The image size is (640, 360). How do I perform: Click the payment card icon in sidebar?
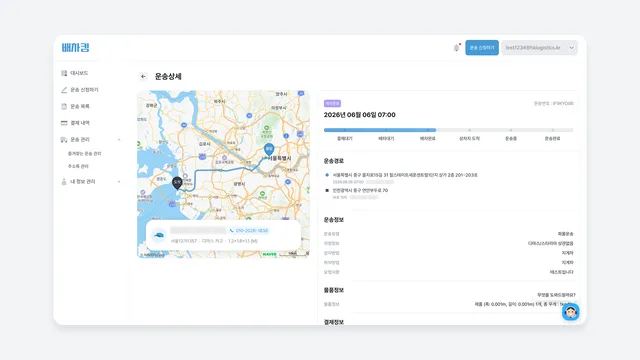(64, 123)
